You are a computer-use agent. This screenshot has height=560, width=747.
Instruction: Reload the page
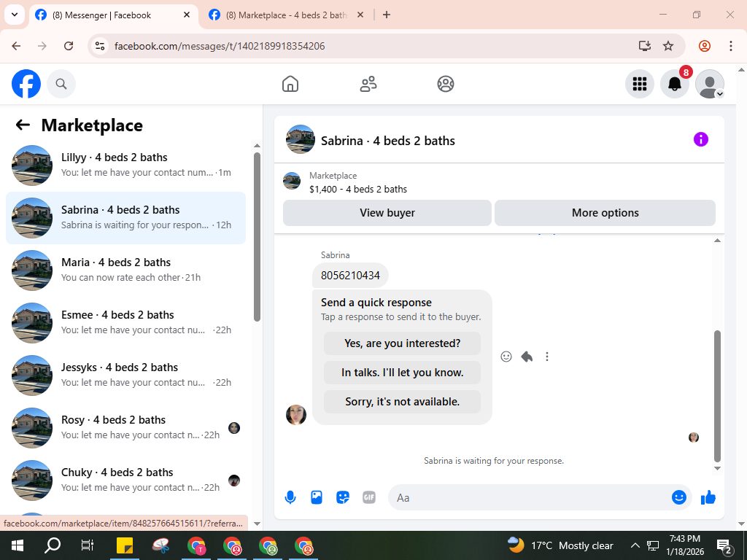pyautogui.click(x=69, y=46)
